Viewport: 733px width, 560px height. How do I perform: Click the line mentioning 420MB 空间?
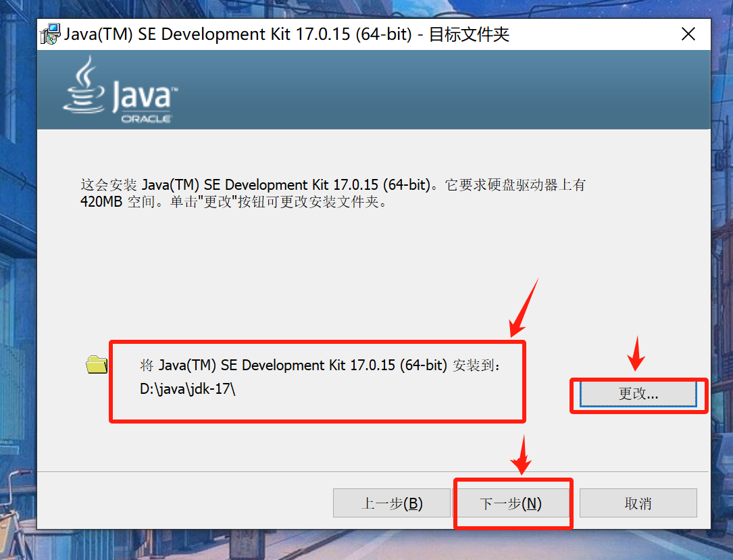[x=234, y=202]
